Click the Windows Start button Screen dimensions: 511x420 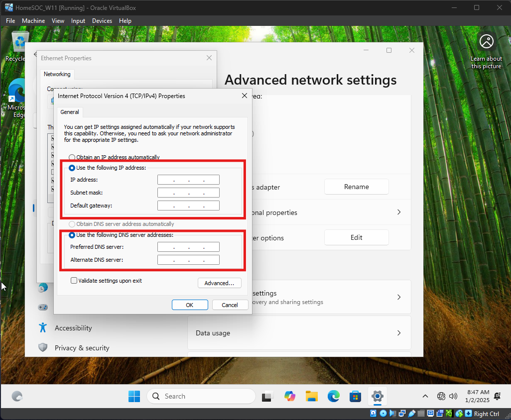134,396
